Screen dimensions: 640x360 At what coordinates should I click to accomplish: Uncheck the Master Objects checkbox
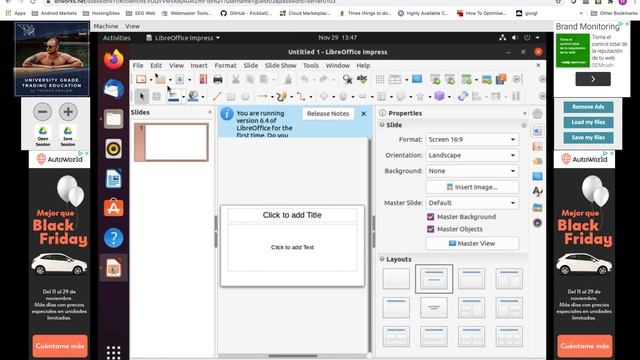pyautogui.click(x=430, y=229)
